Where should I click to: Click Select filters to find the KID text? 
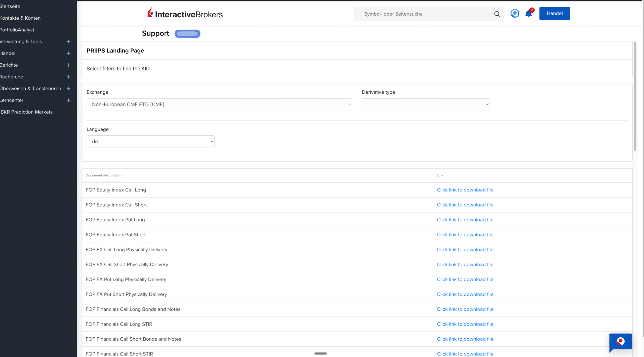pos(118,68)
